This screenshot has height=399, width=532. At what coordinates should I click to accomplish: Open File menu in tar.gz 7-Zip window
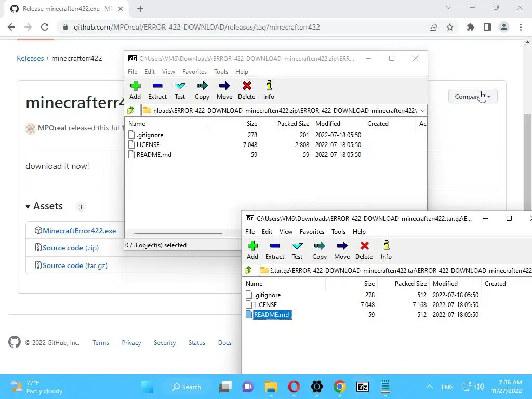coord(250,232)
